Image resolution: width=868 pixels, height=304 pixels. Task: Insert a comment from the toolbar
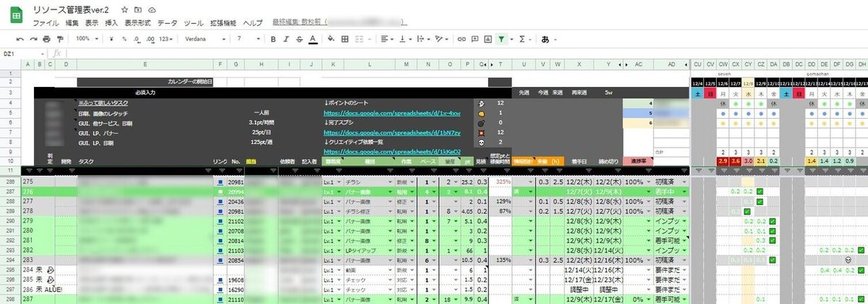476,38
